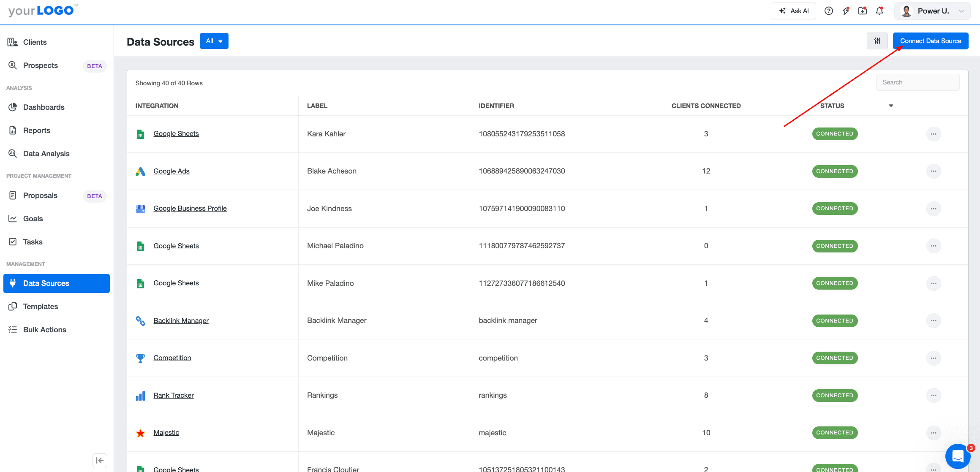Select the Reports icon in the sidebar
Viewport: 980px width, 472px height.
13,130
